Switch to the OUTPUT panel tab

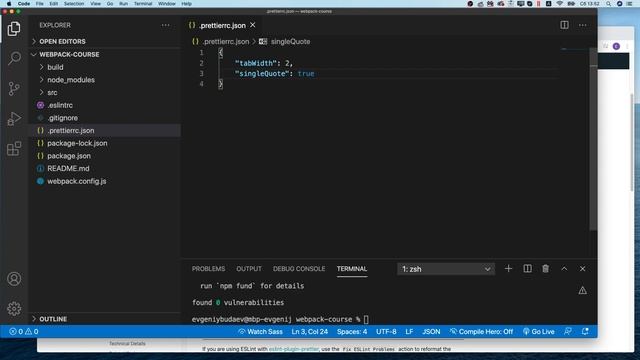pos(249,269)
